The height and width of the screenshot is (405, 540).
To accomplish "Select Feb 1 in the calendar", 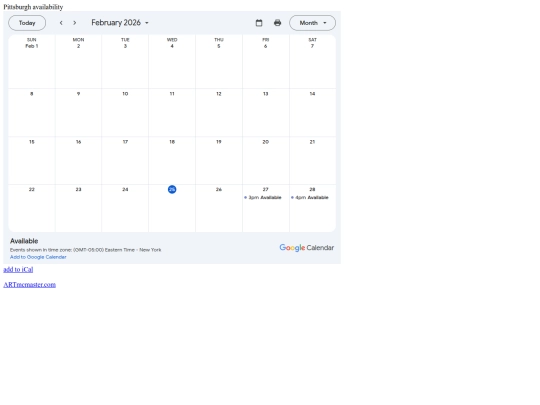I will 32,46.
